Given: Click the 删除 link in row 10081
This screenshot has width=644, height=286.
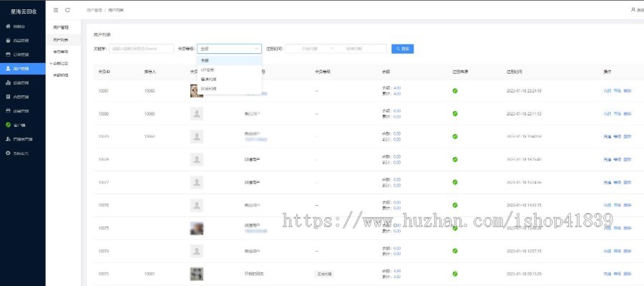Looking at the screenshot, I should [x=627, y=91].
